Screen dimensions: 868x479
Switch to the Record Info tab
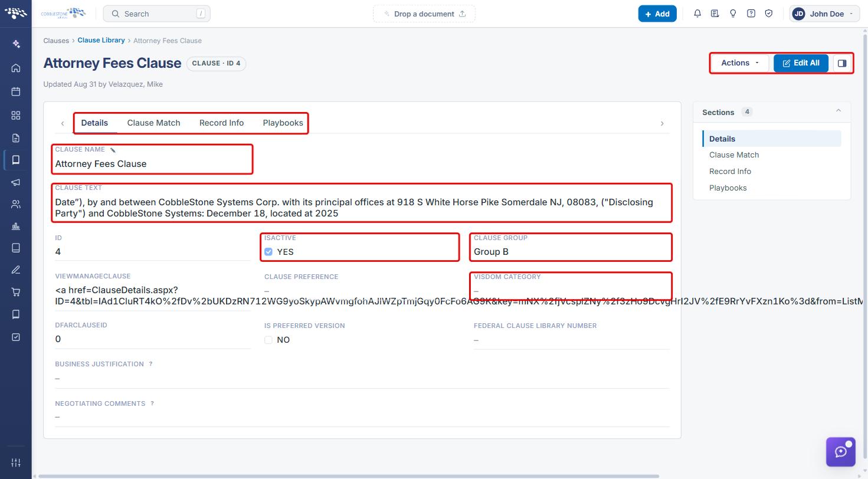221,123
